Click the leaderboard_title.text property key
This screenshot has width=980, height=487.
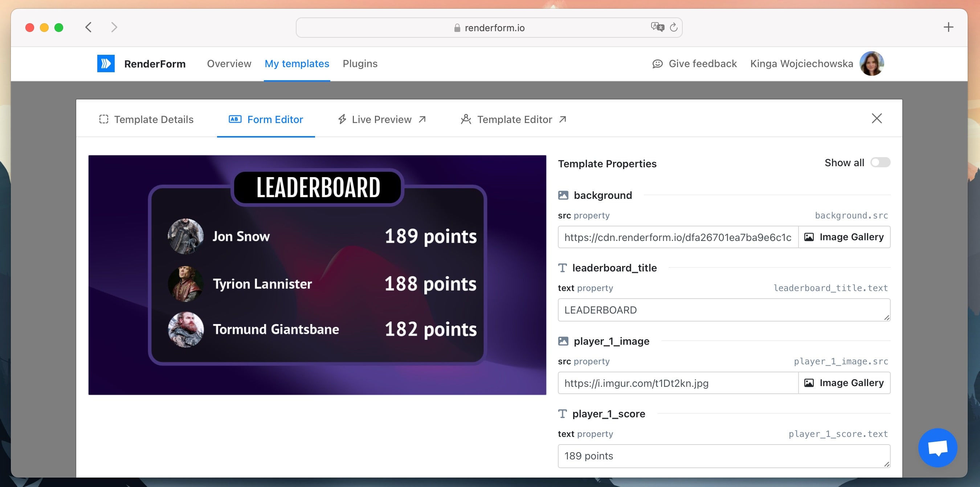click(x=831, y=288)
